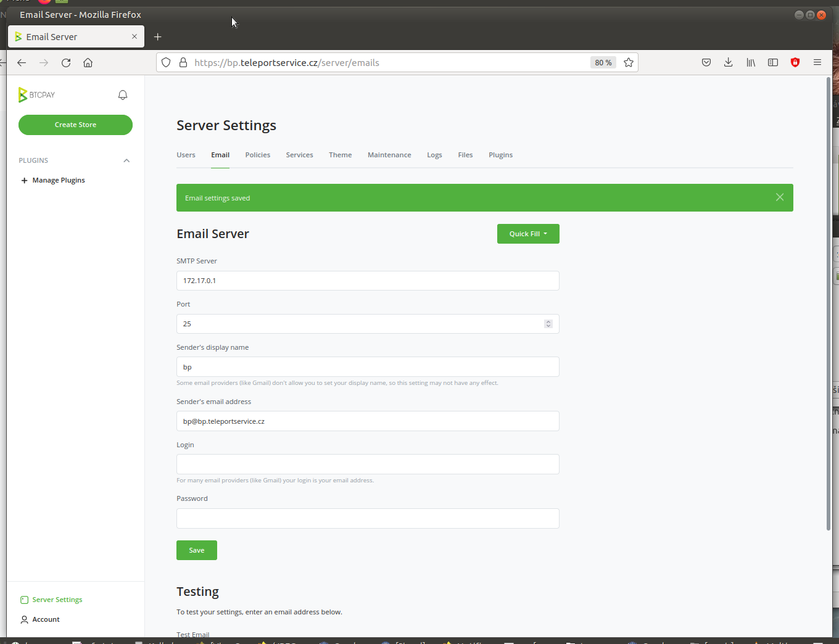Increment Port using the stepper arrows
The width and height of the screenshot is (839, 644).
pyautogui.click(x=548, y=321)
